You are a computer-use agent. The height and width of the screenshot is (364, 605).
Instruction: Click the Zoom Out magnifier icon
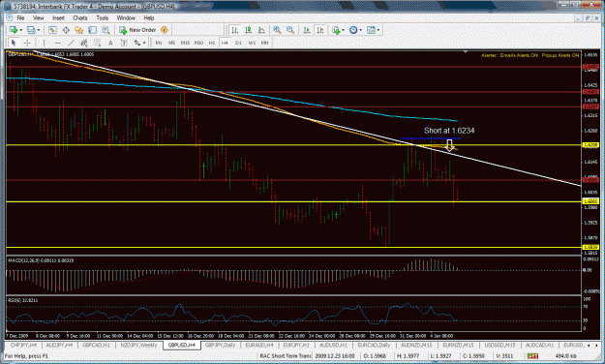pyautogui.click(x=290, y=30)
